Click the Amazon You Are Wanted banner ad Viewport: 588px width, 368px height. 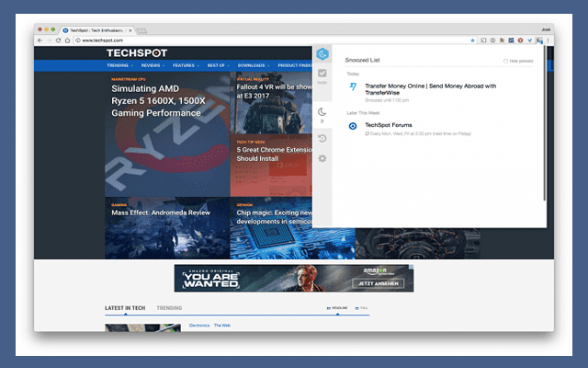point(294,278)
